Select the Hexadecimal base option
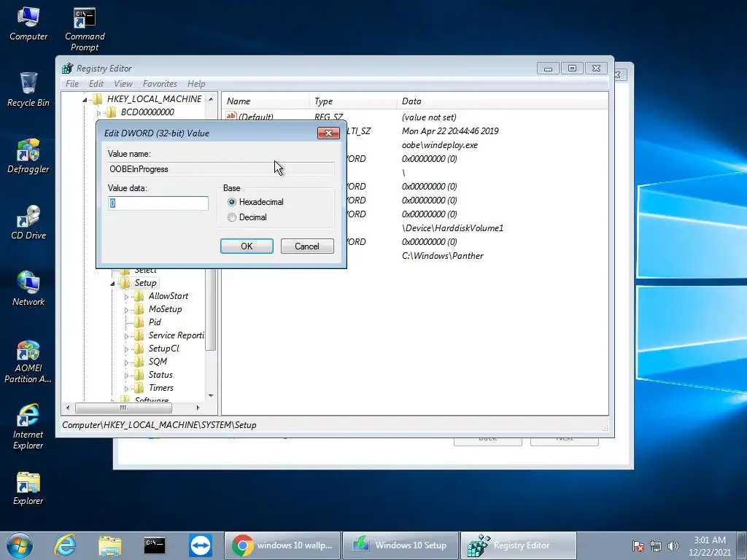This screenshot has width=747, height=560. click(255, 202)
